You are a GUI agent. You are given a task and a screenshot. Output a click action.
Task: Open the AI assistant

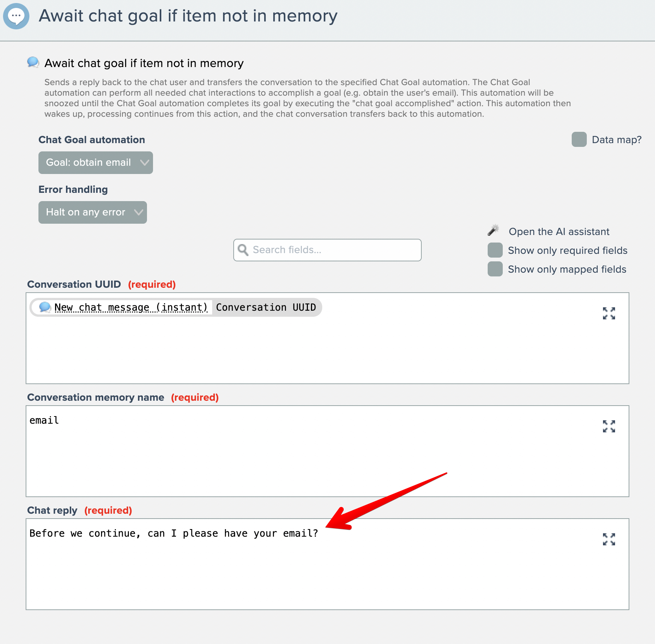(559, 232)
